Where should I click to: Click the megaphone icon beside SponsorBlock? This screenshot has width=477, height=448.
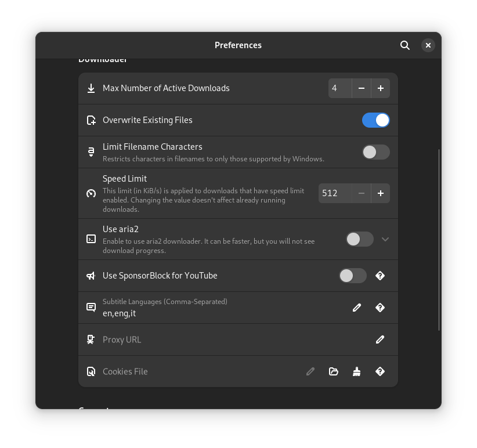pyautogui.click(x=91, y=276)
